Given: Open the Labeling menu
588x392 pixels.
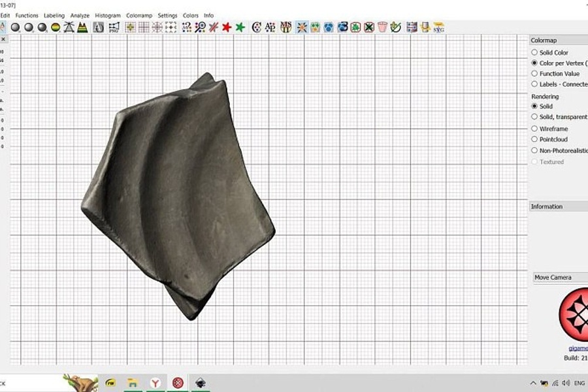Looking at the screenshot, I should pos(54,16).
